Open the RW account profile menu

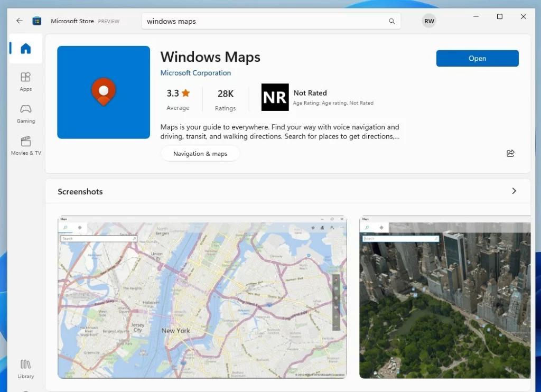click(x=429, y=21)
